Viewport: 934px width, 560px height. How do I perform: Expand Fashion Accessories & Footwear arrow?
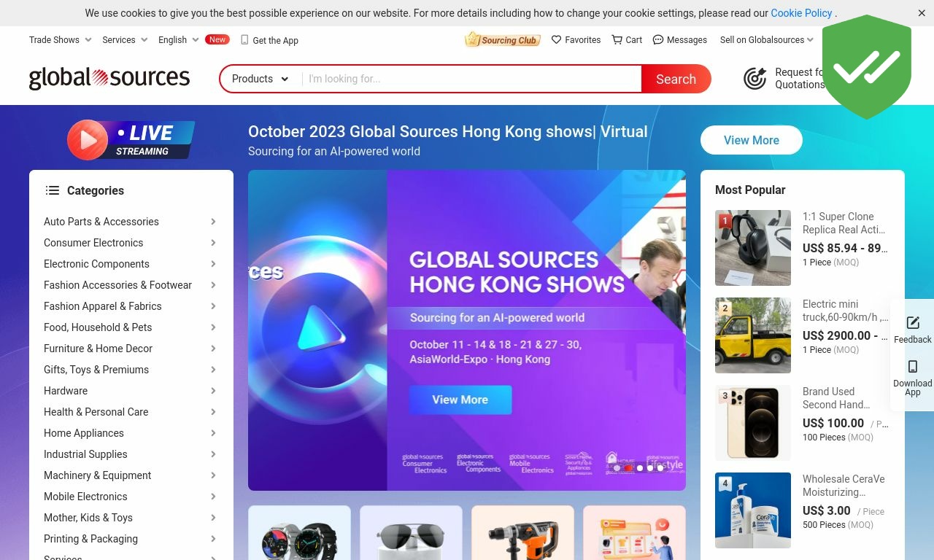click(213, 285)
